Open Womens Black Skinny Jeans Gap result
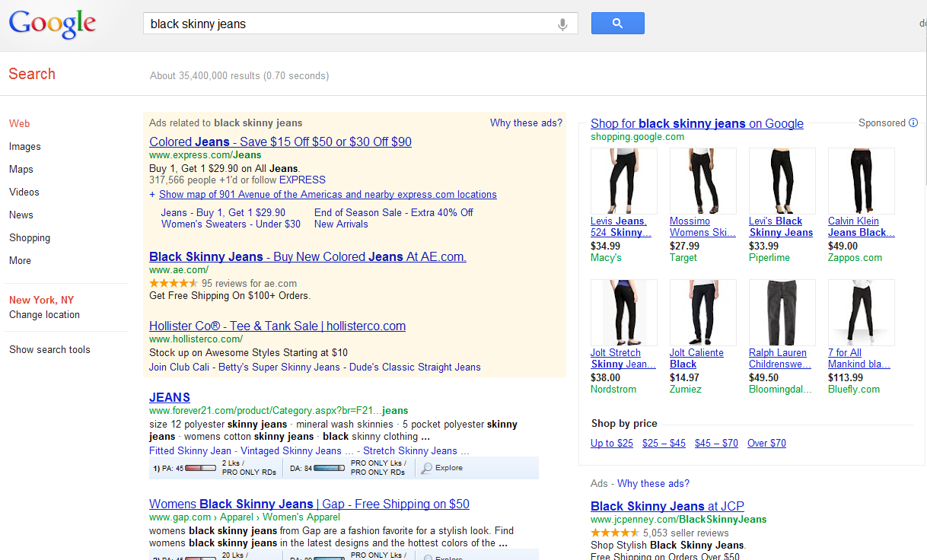 pyautogui.click(x=309, y=504)
